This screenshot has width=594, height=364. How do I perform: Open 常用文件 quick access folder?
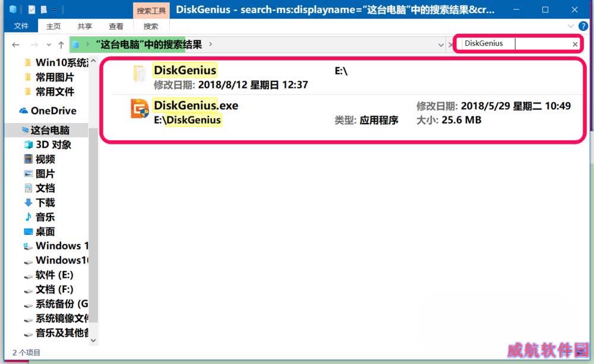55,91
